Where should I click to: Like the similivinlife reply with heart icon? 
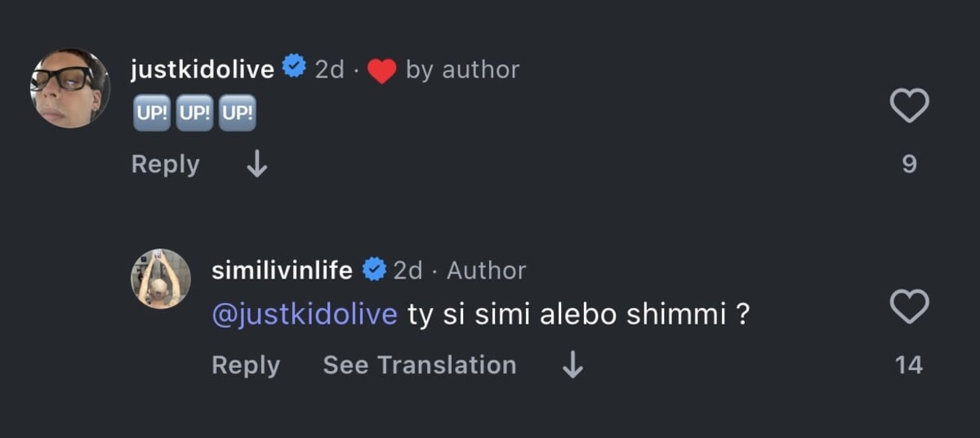coord(909,307)
